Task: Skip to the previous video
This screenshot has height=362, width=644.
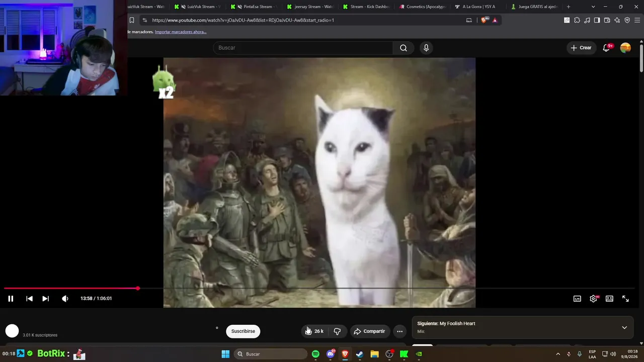Action: [29, 299]
